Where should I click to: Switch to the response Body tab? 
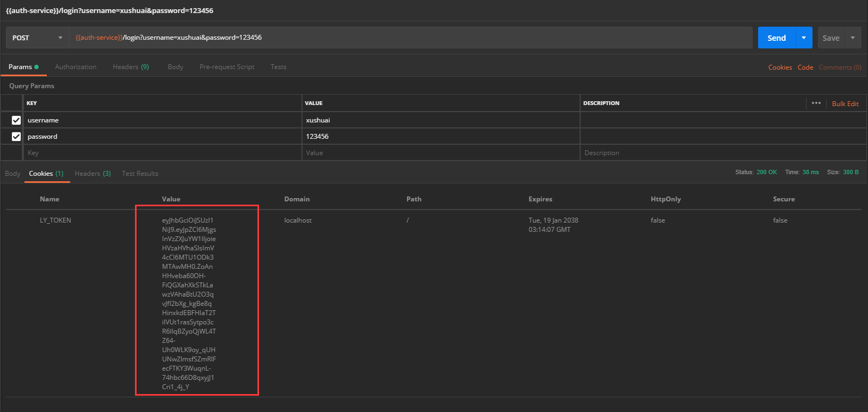13,174
